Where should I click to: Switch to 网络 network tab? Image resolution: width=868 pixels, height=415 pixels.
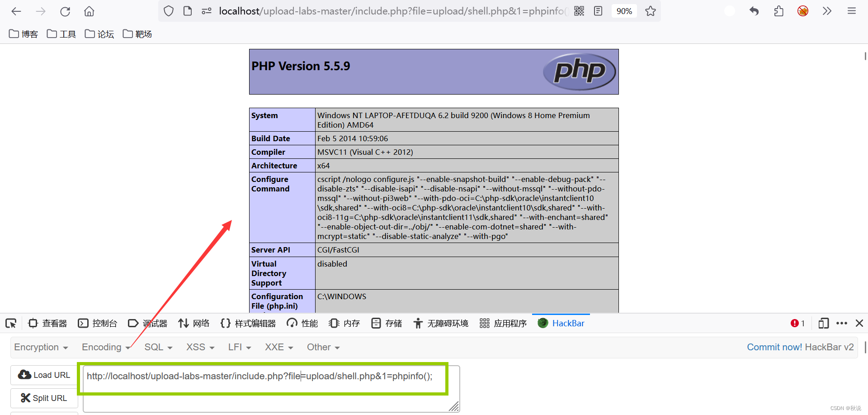pyautogui.click(x=194, y=323)
